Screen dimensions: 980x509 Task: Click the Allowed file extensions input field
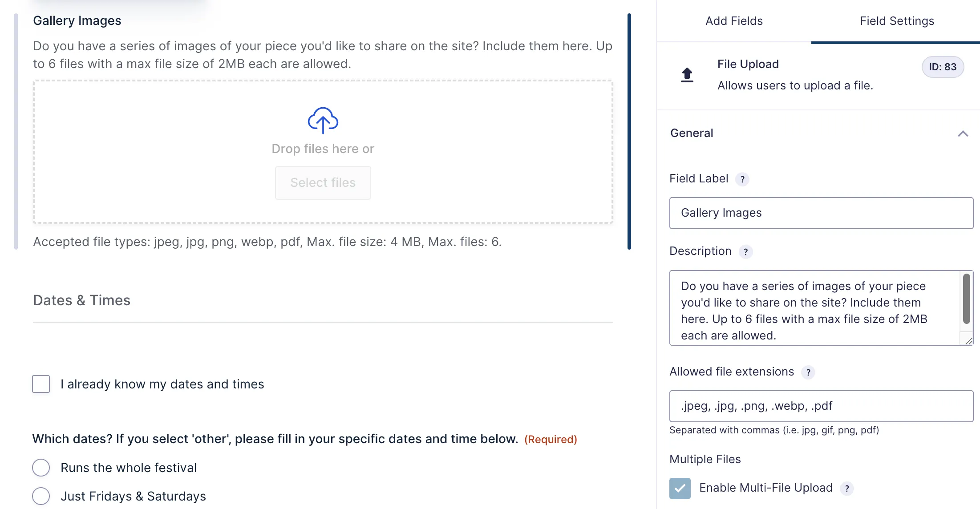click(x=821, y=406)
